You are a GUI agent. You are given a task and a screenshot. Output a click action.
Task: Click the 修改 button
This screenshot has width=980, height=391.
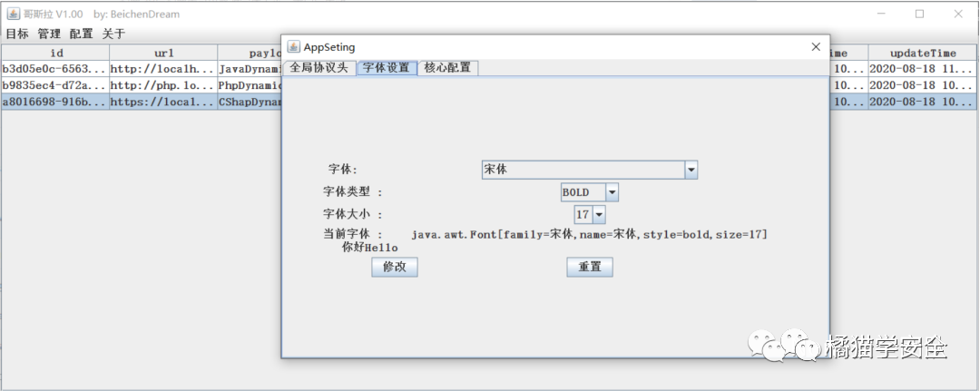point(395,267)
